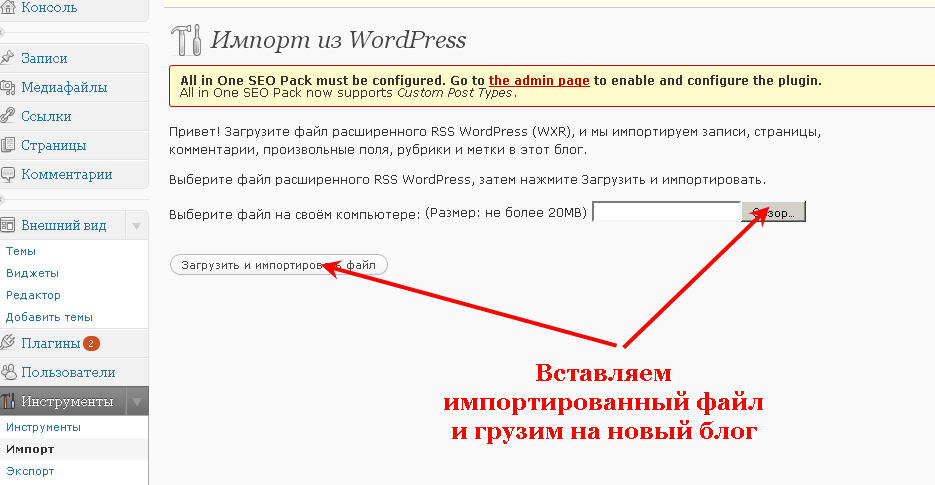Viewport: 935px width, 485px height.
Task: Open the Редактор submenu item
Action: click(33, 295)
